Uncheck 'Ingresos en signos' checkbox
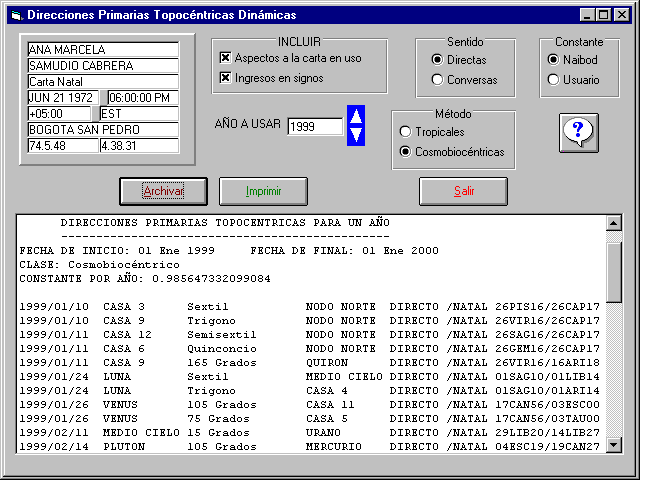This screenshot has width=645, height=481. pos(226,78)
